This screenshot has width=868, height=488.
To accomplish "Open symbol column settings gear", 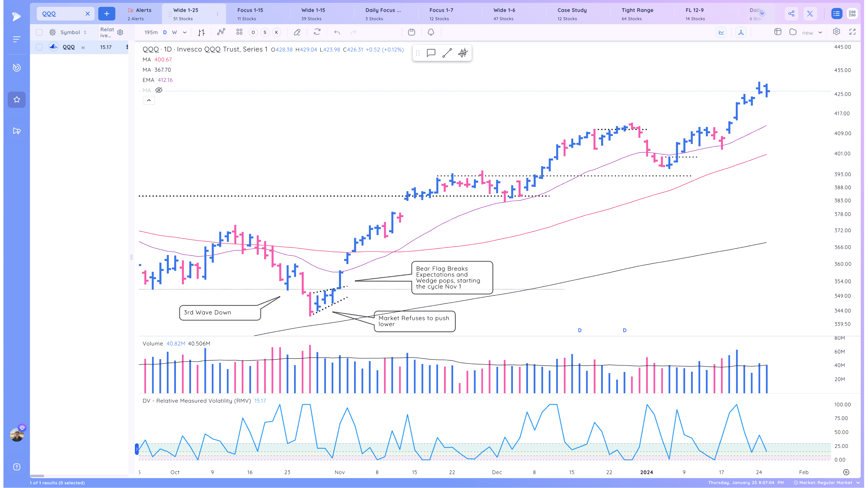I will (53, 32).
